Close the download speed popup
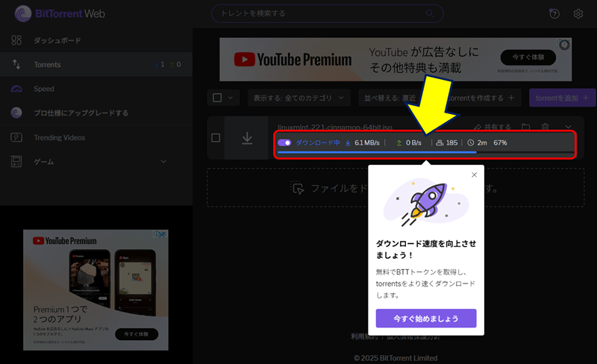 point(474,175)
